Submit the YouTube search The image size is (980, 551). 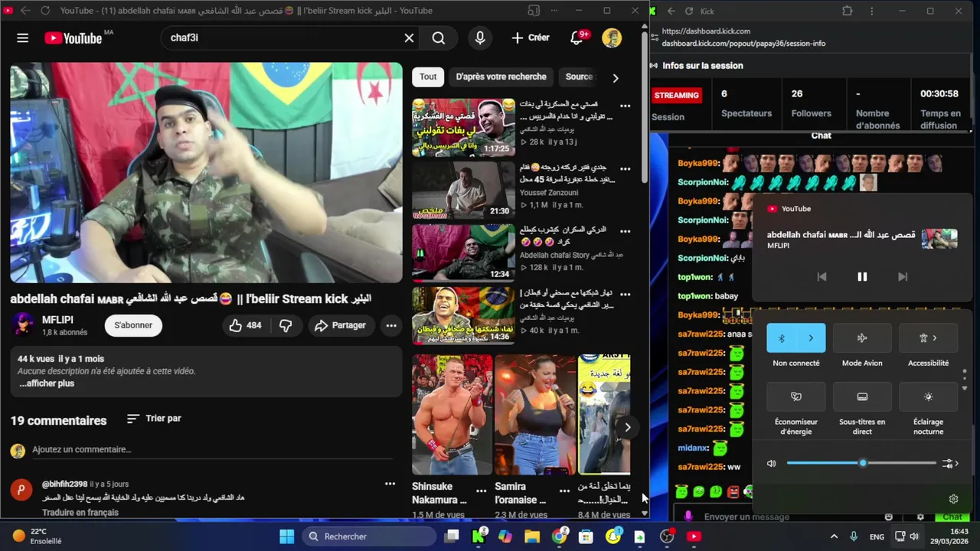point(439,38)
